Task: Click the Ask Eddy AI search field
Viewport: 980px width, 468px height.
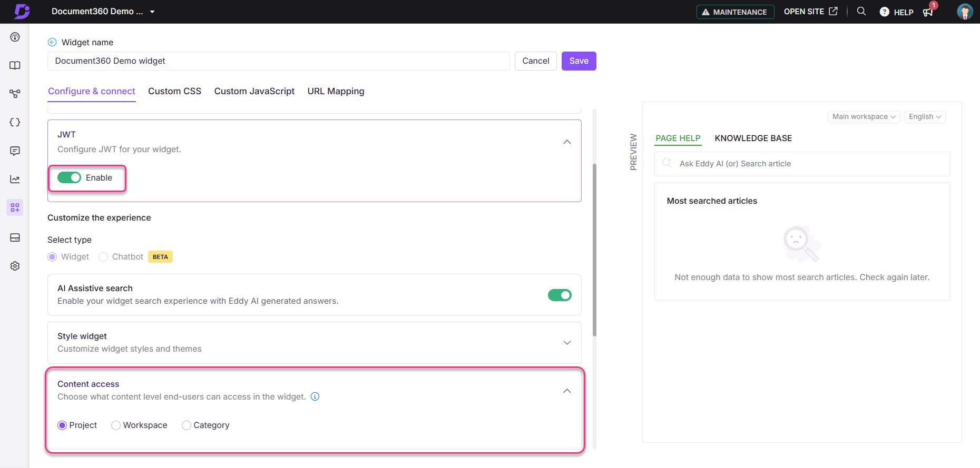Action: 802,164
